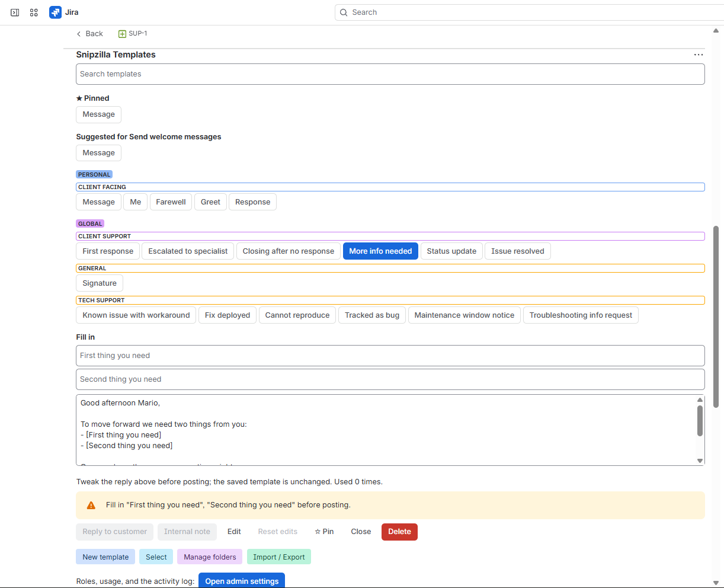Collapse the TECH SUPPORT folder header
This screenshot has height=588, width=724.
pos(390,300)
